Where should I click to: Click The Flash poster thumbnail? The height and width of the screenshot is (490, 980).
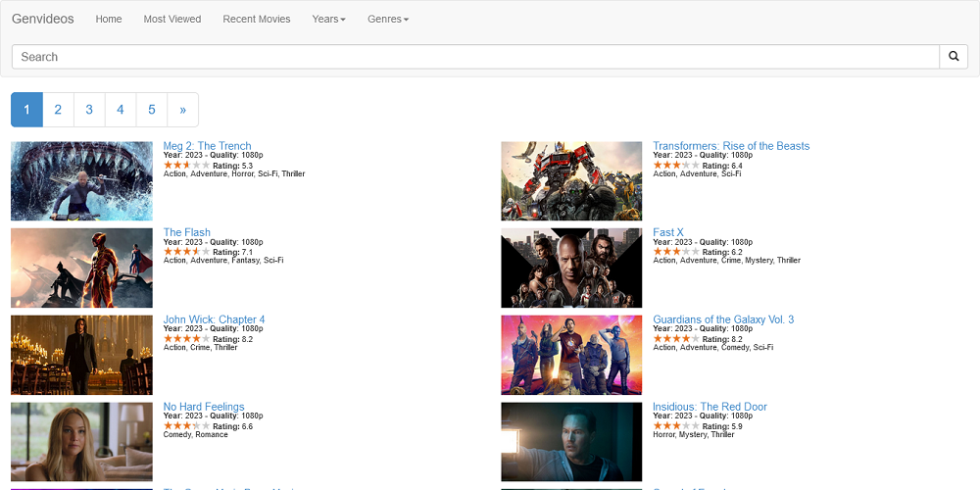(82, 269)
